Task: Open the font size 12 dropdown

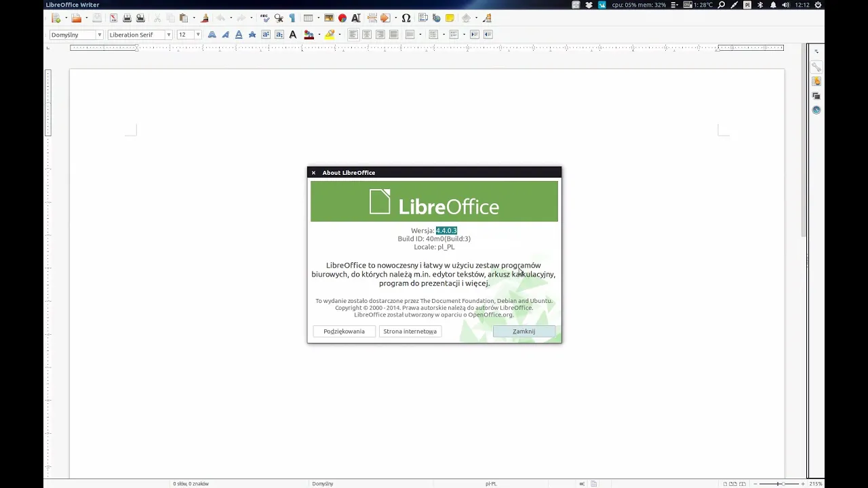Action: click(x=198, y=35)
